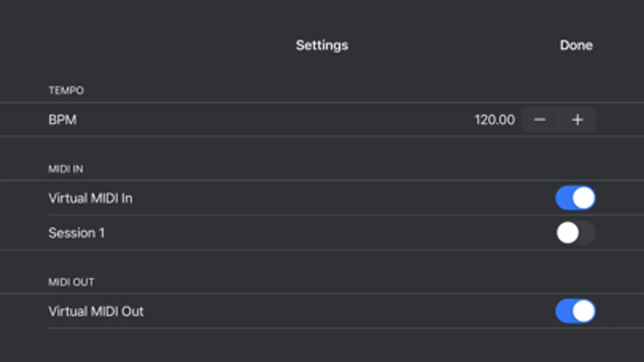
Task: Turn off Virtual MIDI Out
Action: click(x=575, y=311)
